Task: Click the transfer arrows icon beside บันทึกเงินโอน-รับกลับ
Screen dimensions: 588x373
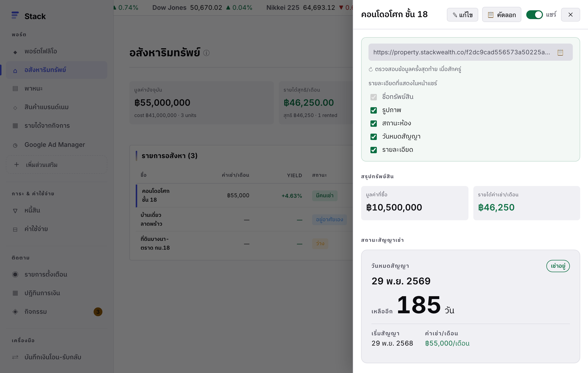Action: [x=15, y=357]
